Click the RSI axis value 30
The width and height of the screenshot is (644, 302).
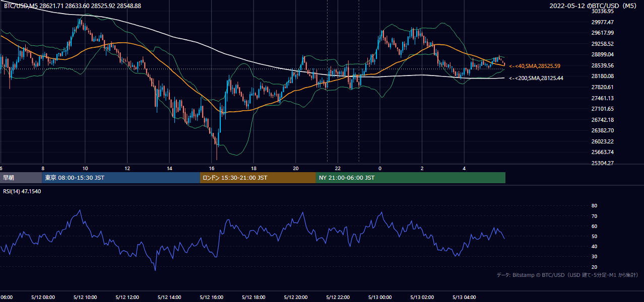(594, 257)
